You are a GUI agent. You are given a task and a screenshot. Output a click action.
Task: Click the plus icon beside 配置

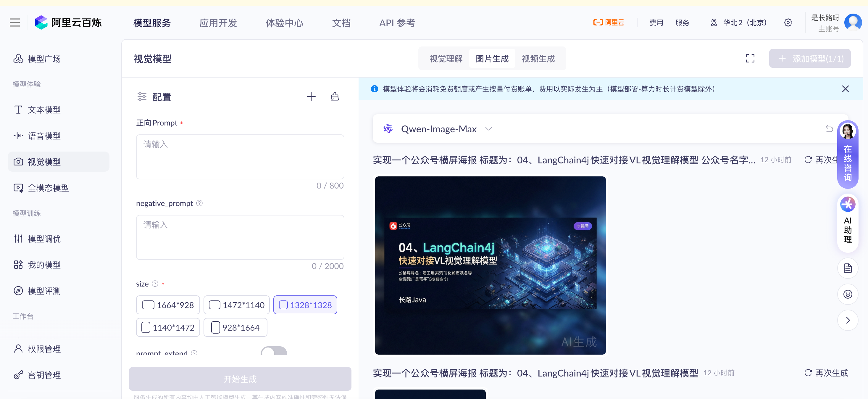pyautogui.click(x=311, y=97)
